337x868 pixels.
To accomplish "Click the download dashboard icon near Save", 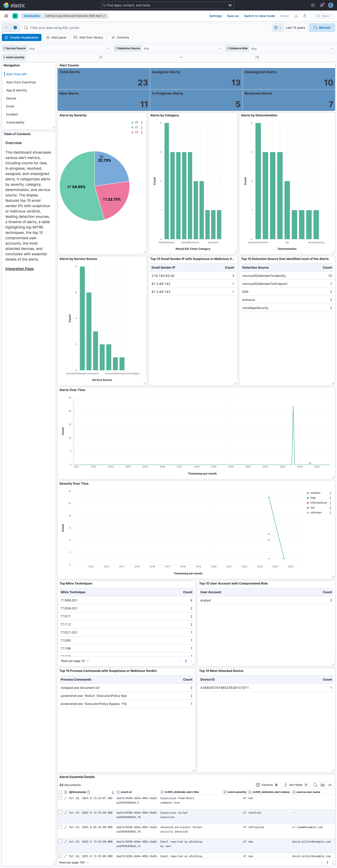I will 296,16.
